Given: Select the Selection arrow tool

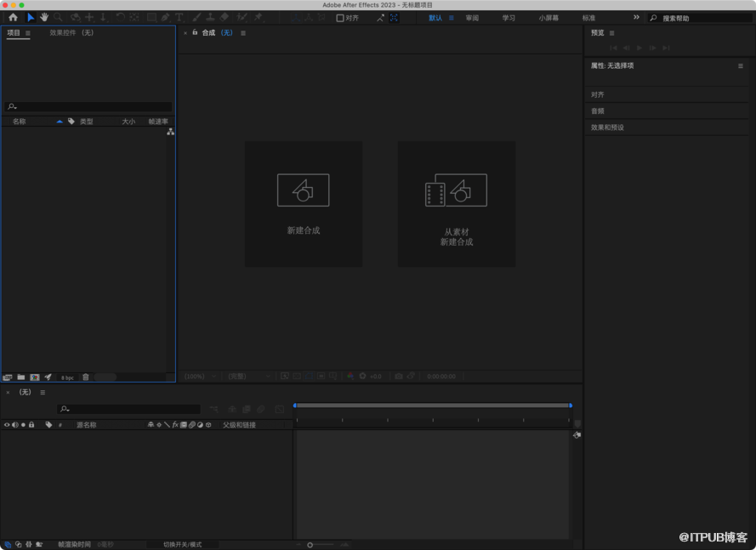Looking at the screenshot, I should click(31, 17).
